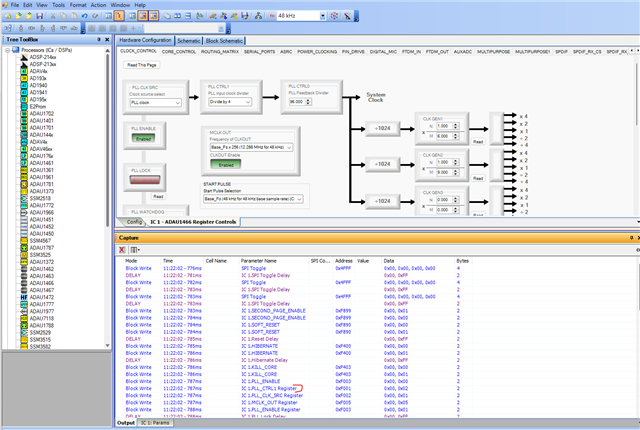Click the red X clear capture icon

(122, 250)
